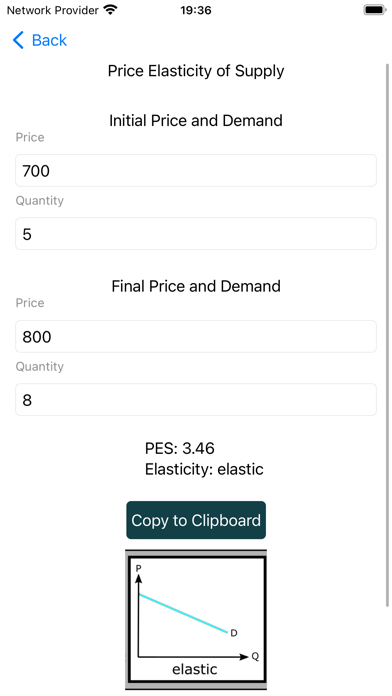Viewport: 392px width, 696px height.
Task: Focus the initial Price field showing 700
Action: 196,170
